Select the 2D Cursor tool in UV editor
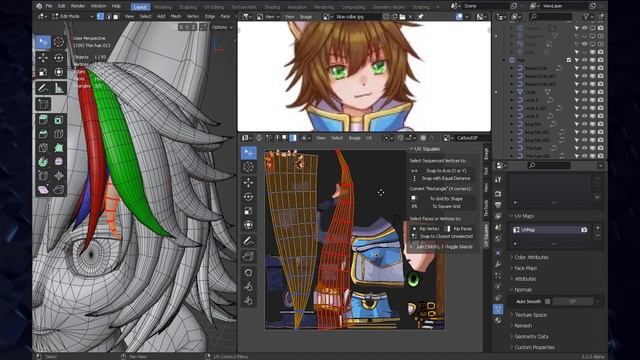 tap(248, 167)
